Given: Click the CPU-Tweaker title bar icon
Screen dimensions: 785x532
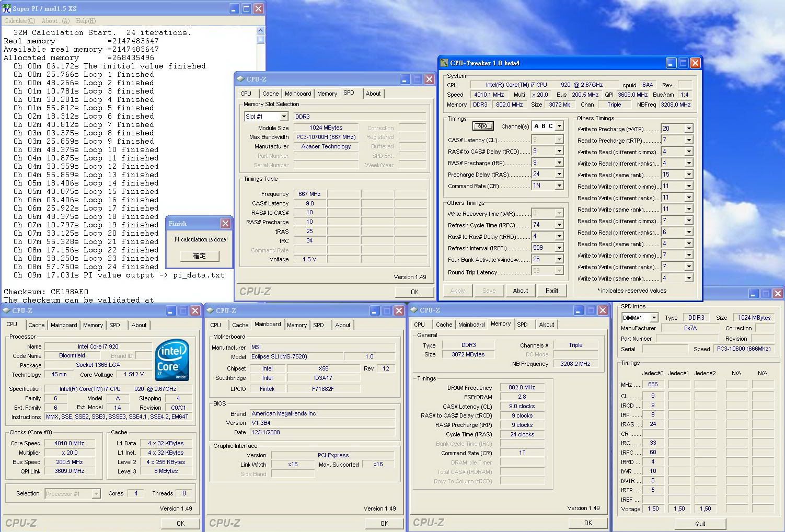Looking at the screenshot, I should coord(444,63).
